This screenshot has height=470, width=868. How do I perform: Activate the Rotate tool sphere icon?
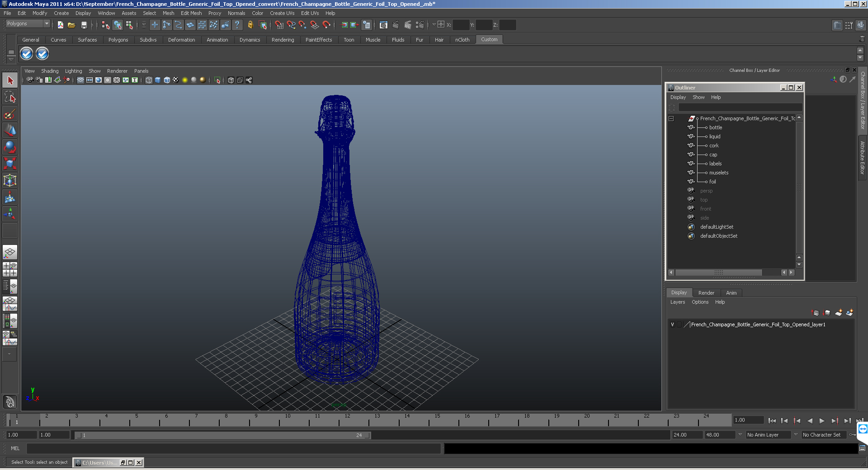10,147
